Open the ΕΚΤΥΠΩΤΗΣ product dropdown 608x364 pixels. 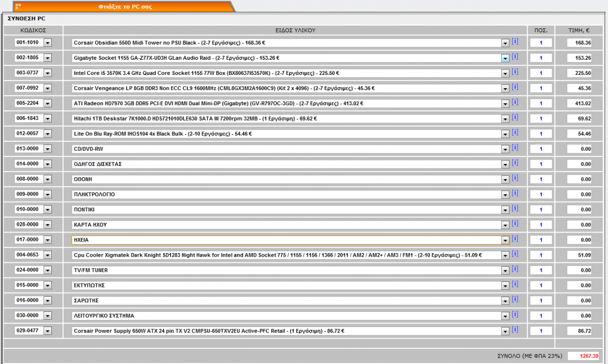(x=505, y=286)
